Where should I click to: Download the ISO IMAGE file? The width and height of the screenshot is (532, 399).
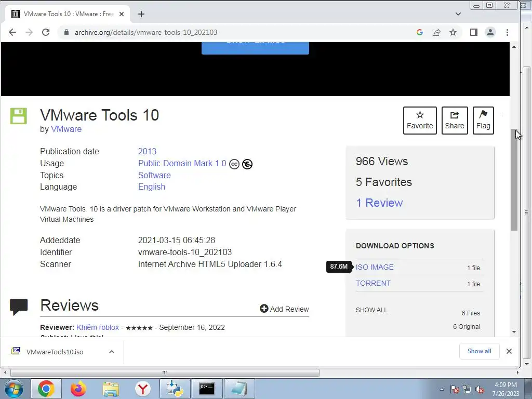(x=375, y=267)
